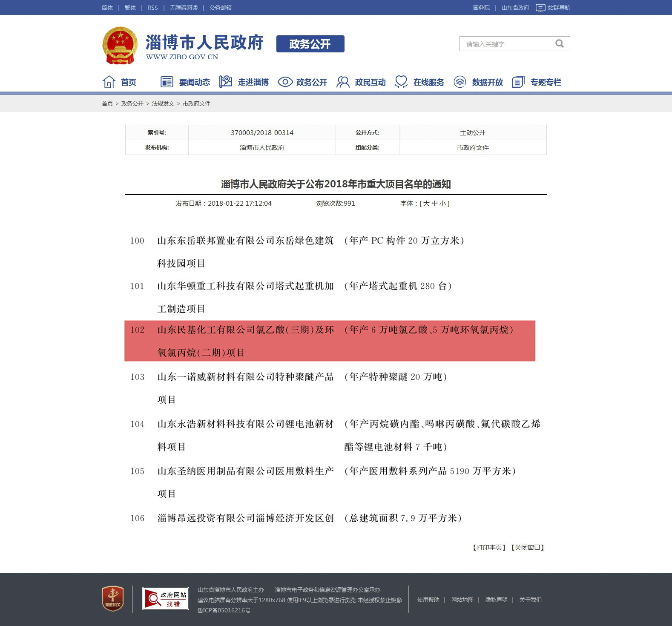Click the 政府网站找错 badge
Screen dimensions: 672x626
point(166,599)
